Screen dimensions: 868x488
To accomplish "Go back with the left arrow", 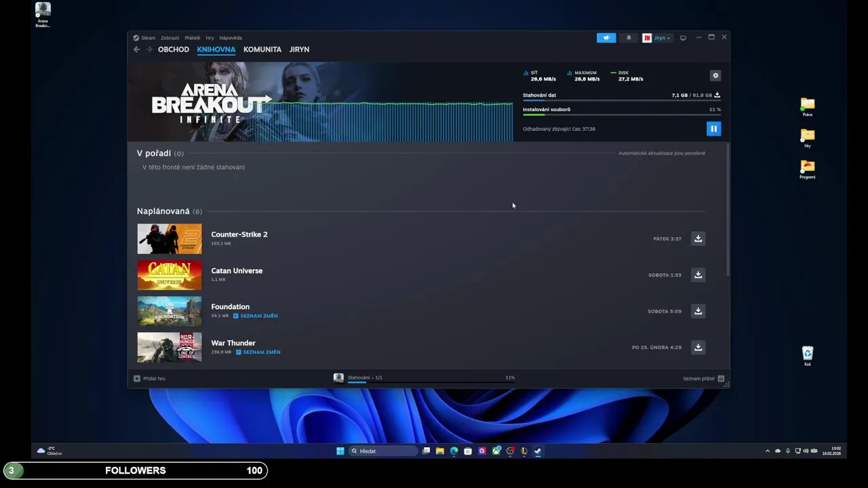I will tap(137, 49).
